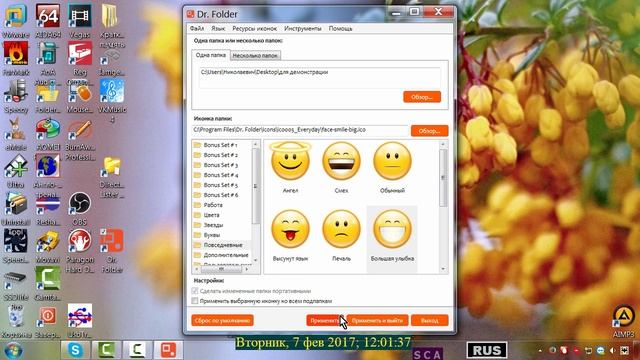Screen dimensions: 640x360
Task: Click icon gallery scroll down arrow
Action: click(443, 269)
